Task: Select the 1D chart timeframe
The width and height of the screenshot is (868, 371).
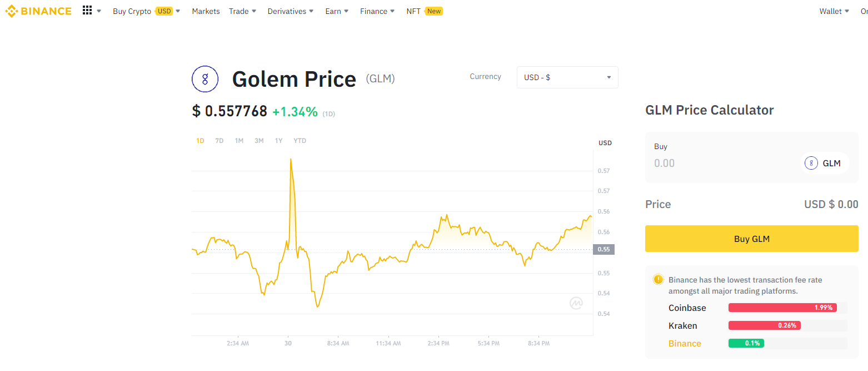Action: point(200,141)
